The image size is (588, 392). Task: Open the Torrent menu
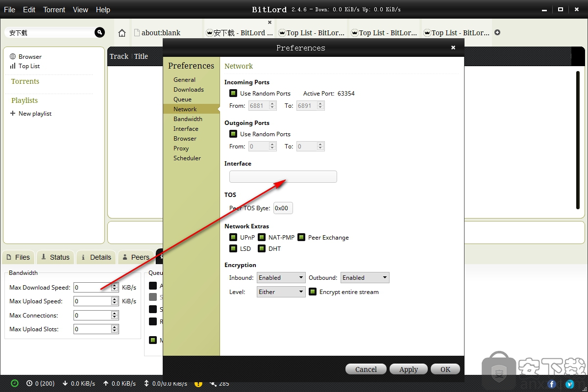pyautogui.click(x=54, y=9)
